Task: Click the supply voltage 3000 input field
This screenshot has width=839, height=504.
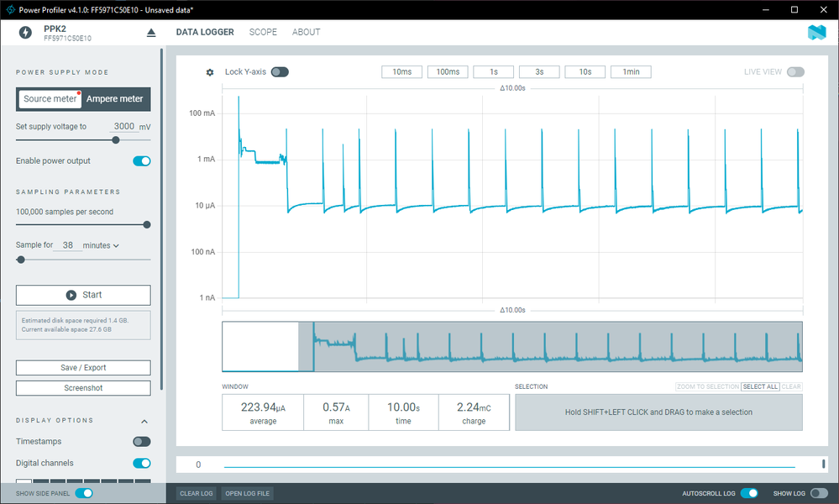Action: tap(124, 126)
